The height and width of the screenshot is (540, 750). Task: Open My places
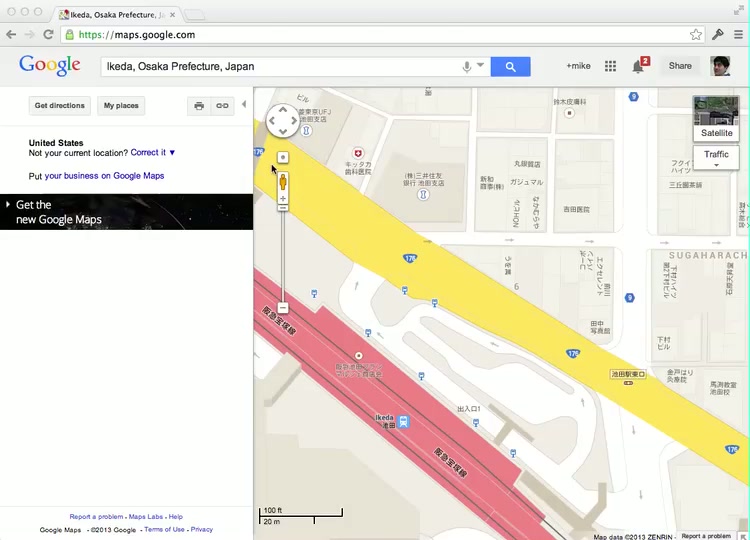click(x=121, y=105)
